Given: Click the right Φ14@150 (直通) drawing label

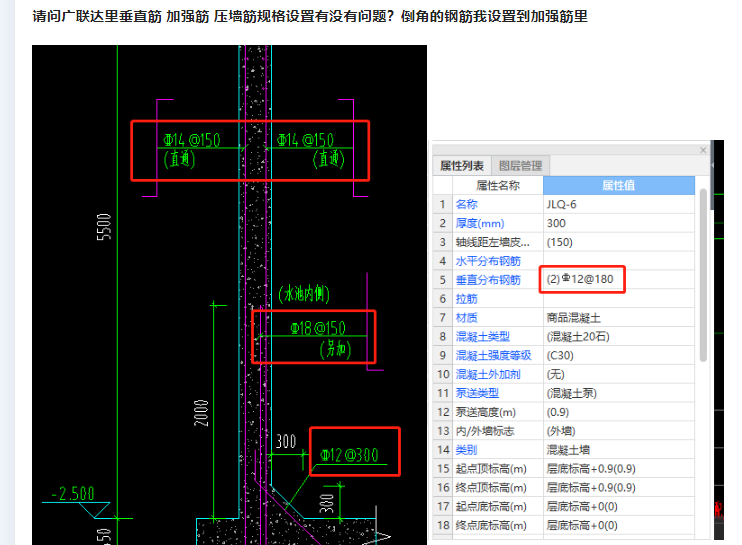Looking at the screenshot, I should coord(310,150).
